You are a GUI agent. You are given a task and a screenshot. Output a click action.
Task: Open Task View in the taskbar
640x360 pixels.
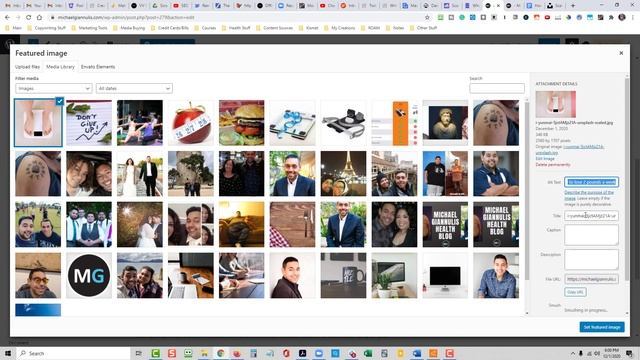[138, 353]
